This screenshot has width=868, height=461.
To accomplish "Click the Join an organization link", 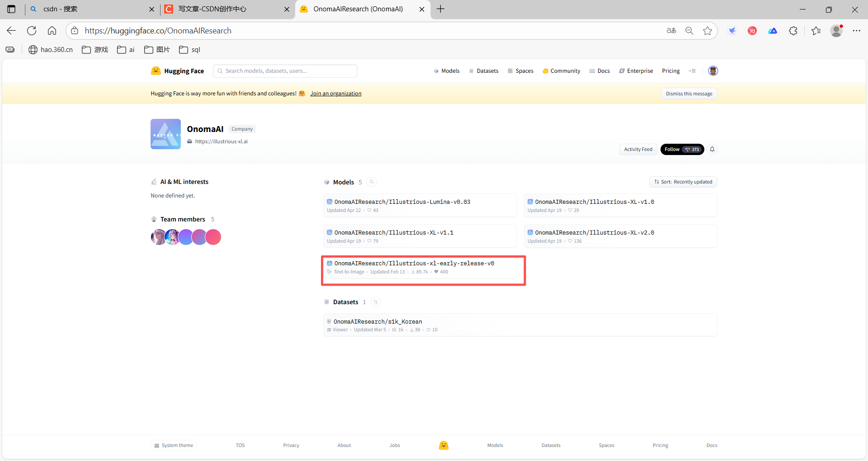I will 336,94.
